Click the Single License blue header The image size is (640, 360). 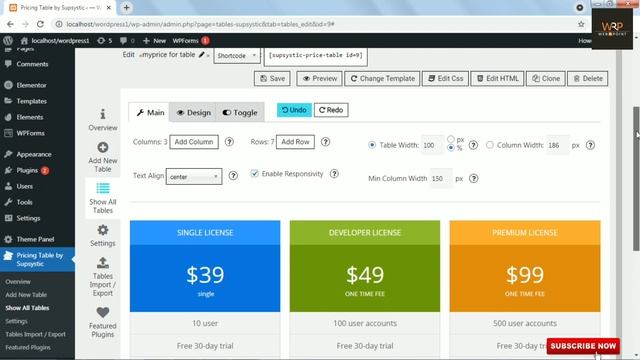click(205, 233)
